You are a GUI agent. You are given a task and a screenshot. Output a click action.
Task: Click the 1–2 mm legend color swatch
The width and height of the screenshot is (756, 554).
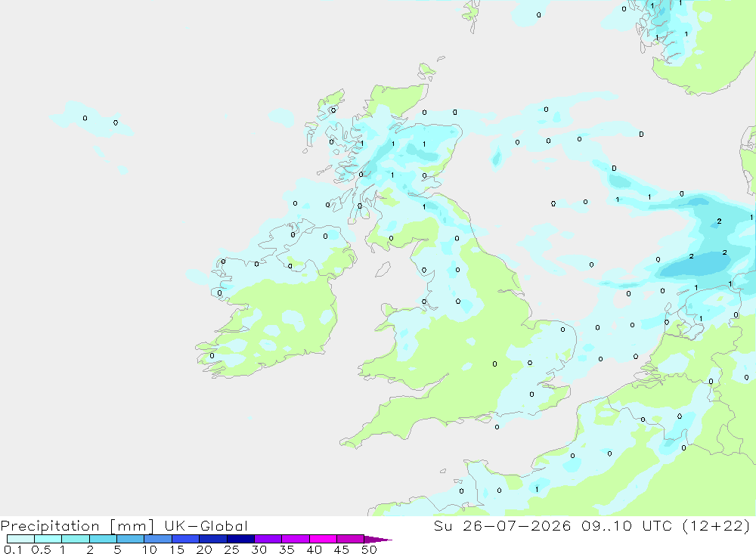(x=76, y=539)
